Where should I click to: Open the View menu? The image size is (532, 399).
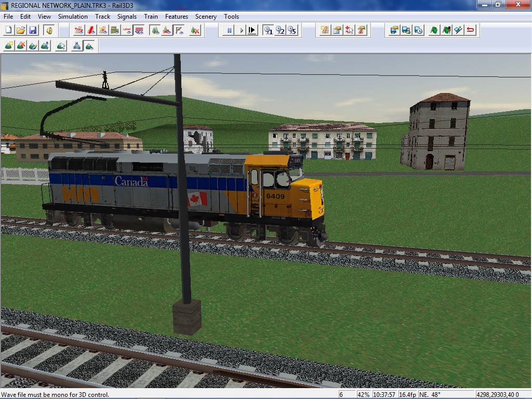[44, 16]
